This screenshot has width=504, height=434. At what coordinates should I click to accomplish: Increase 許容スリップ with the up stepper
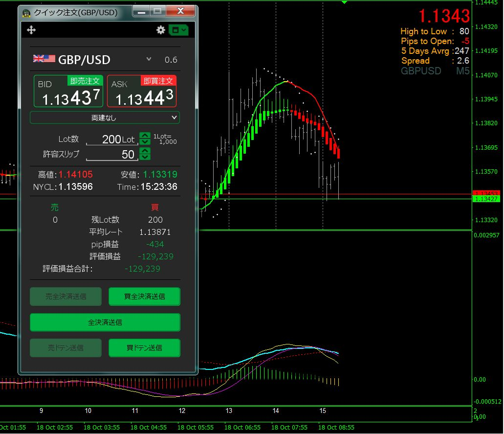pyautogui.click(x=145, y=151)
